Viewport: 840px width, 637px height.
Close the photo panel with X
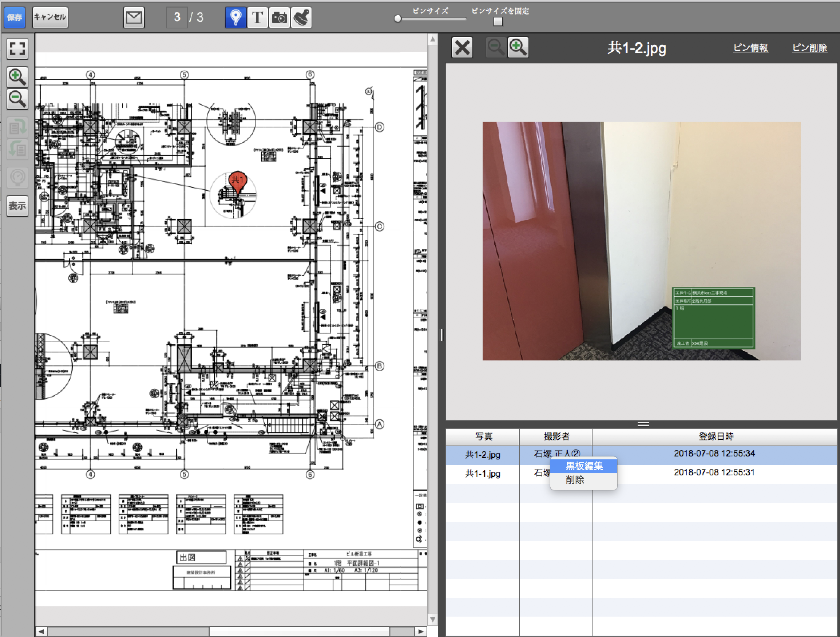pos(462,47)
